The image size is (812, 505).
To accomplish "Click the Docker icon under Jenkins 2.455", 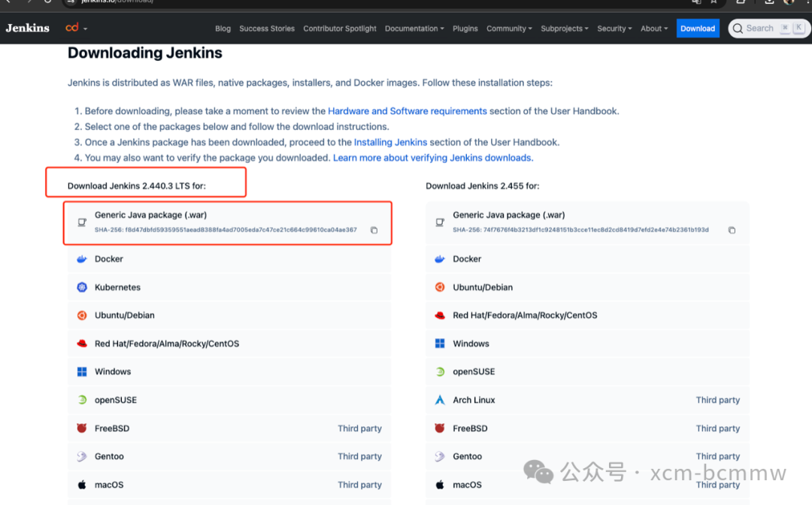I will coord(440,259).
